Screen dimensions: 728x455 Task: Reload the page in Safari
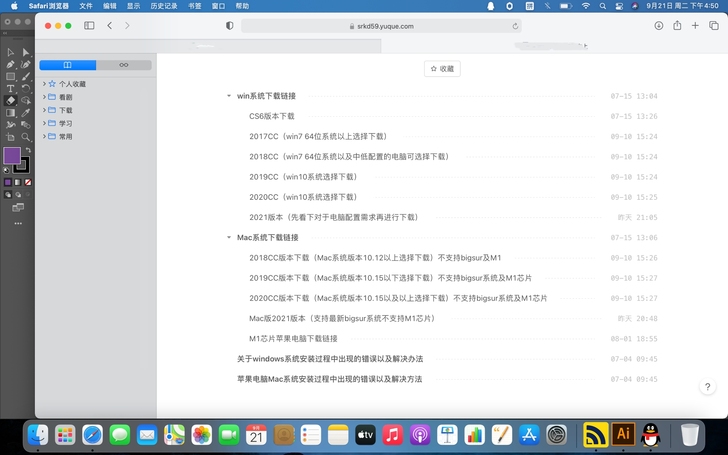[x=515, y=26]
